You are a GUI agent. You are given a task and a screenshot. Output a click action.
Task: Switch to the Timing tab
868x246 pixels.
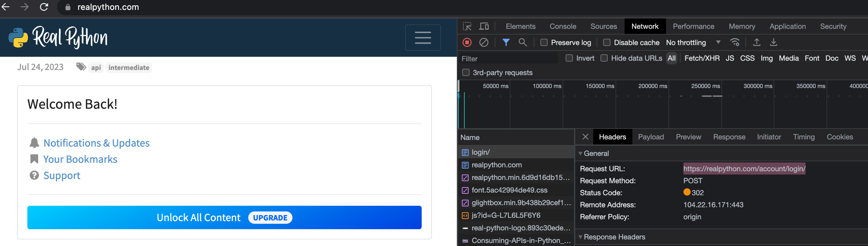tap(804, 137)
